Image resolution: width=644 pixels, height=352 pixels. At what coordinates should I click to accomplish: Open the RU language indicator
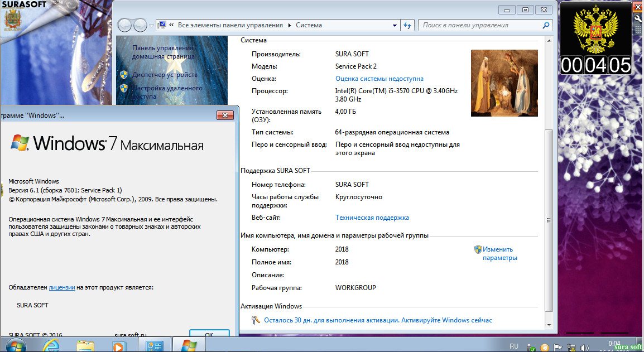(514, 346)
